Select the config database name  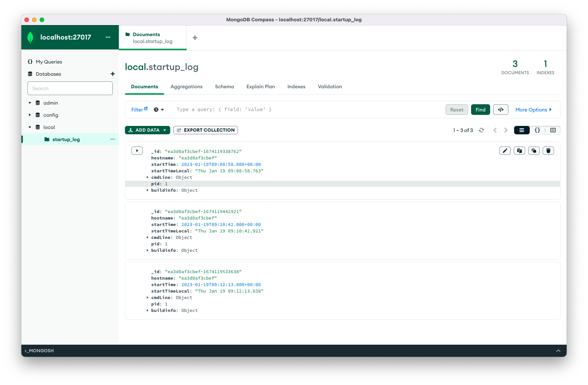[51, 115]
